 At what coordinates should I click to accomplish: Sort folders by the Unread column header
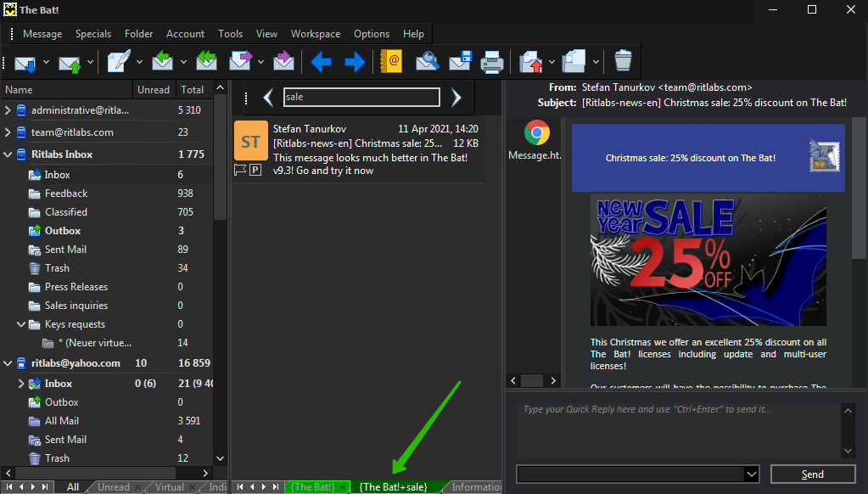click(x=154, y=90)
